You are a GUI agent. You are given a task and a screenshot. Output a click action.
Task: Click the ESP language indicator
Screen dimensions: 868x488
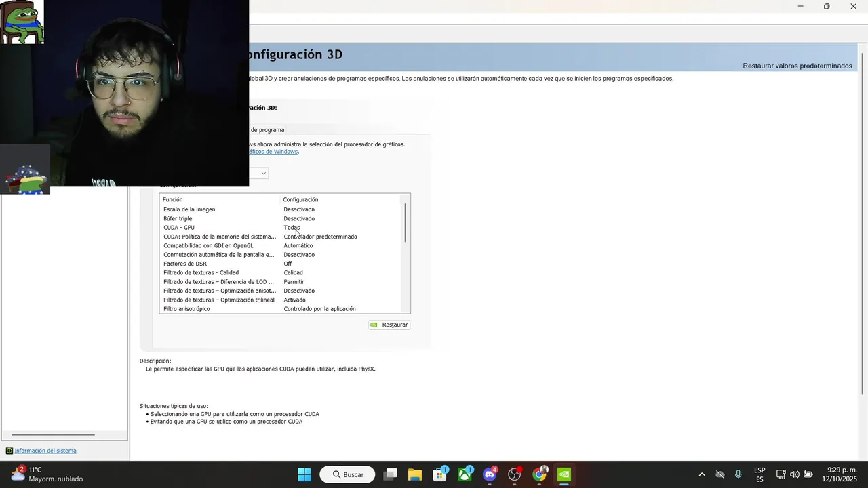(x=759, y=474)
